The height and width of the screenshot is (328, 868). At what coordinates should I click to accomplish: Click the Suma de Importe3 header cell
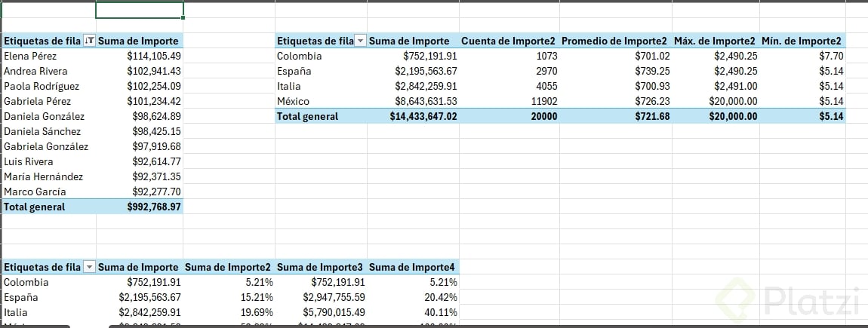(x=320, y=268)
